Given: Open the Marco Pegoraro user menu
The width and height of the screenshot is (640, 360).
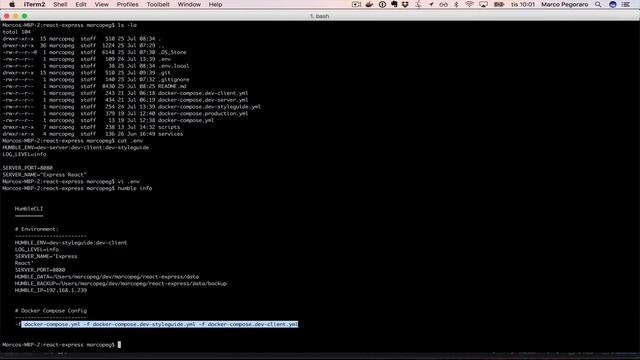Looking at the screenshot, I should (x=564, y=4).
